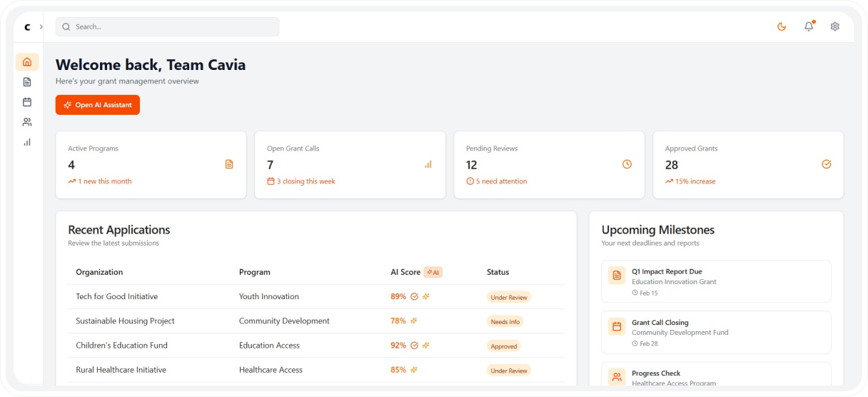Open settings gear icon
Viewport: 868px width, 397px height.
(834, 26)
